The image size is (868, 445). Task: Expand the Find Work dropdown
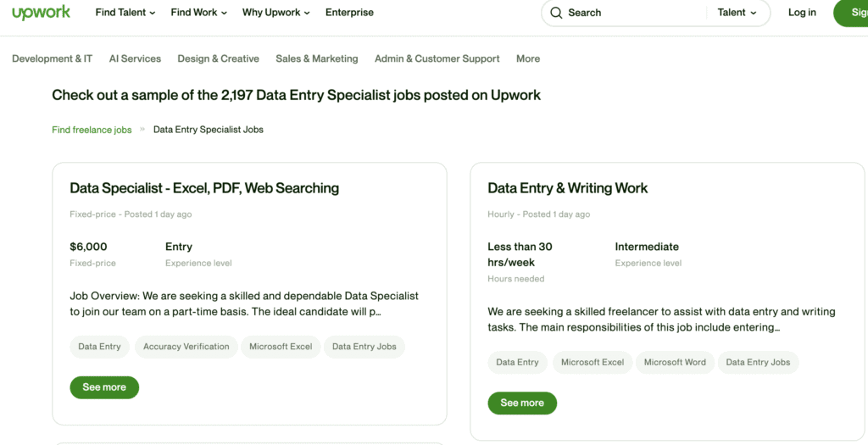pos(199,13)
